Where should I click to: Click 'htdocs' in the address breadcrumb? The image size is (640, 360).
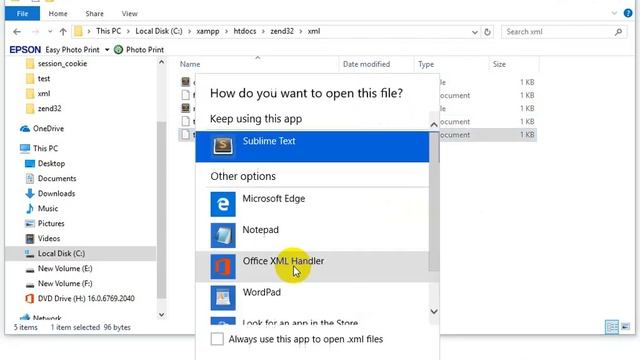245,31
